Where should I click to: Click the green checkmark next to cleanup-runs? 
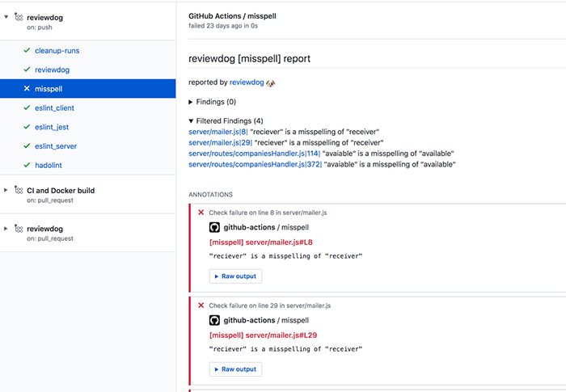27,51
